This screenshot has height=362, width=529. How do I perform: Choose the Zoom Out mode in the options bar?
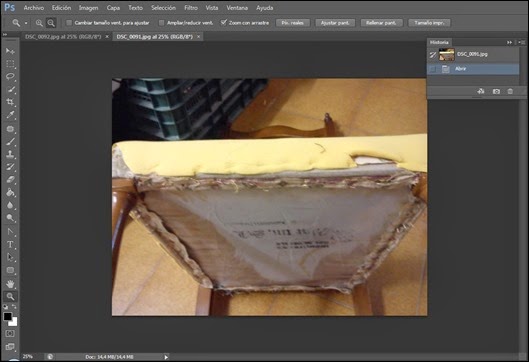(51, 23)
